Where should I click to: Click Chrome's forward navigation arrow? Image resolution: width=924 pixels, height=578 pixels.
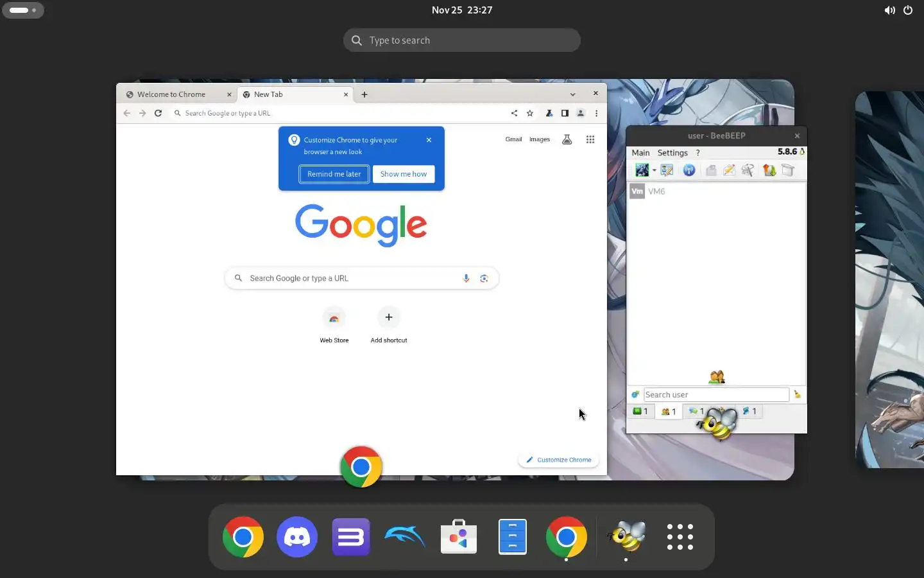point(142,113)
